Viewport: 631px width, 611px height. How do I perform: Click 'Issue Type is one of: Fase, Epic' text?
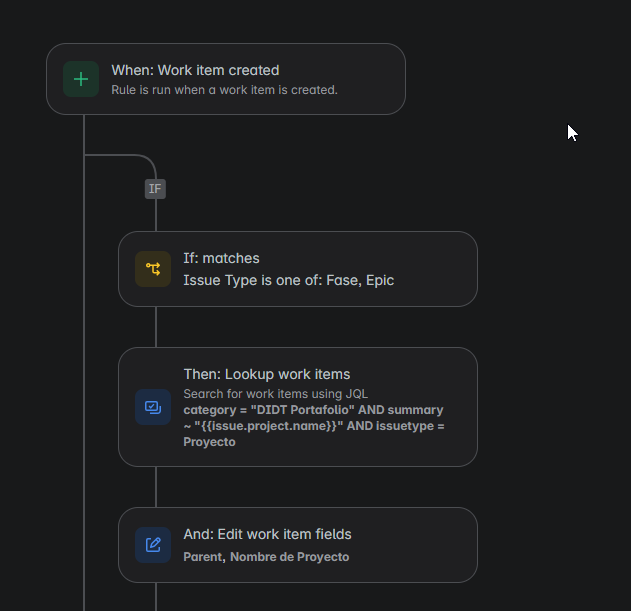[289, 280]
